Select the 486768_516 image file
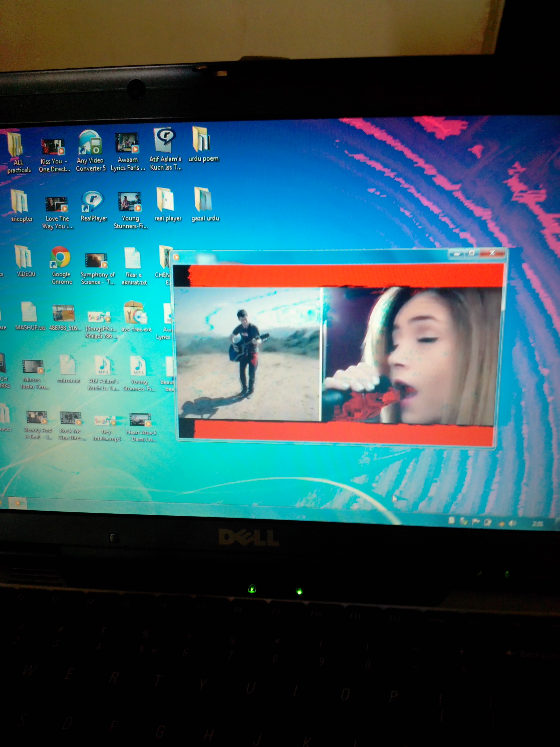The height and width of the screenshot is (747, 560). [65, 318]
